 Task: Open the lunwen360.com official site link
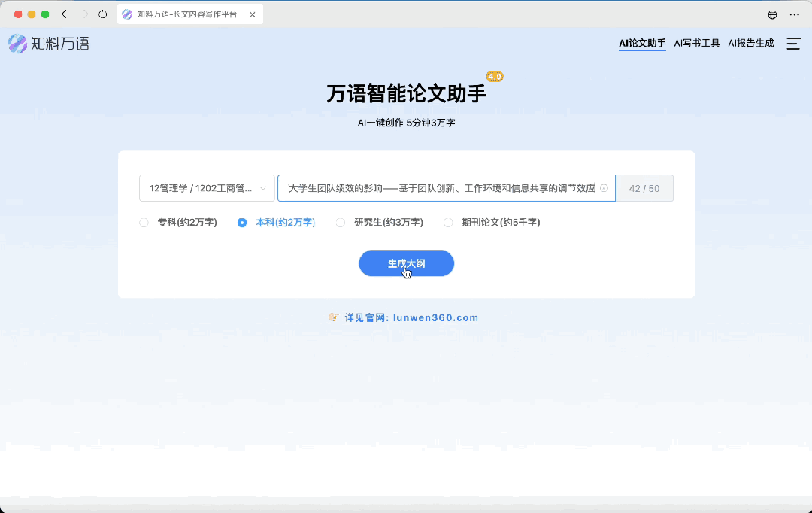[x=437, y=317]
